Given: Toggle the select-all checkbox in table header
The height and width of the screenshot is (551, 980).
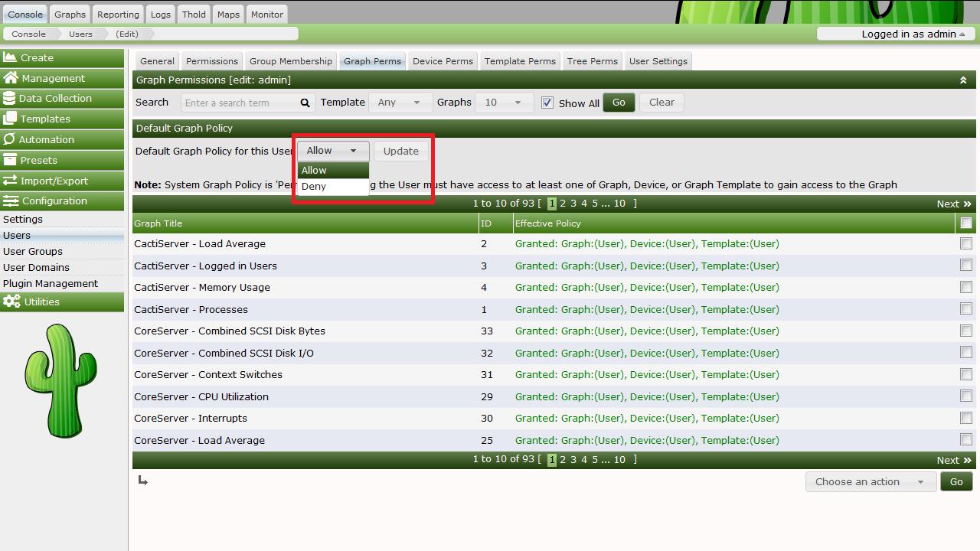Looking at the screenshot, I should point(966,223).
